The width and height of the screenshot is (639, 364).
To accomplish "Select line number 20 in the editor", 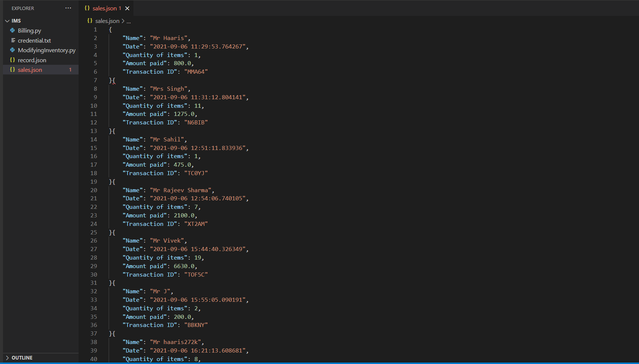I will [x=94, y=190].
